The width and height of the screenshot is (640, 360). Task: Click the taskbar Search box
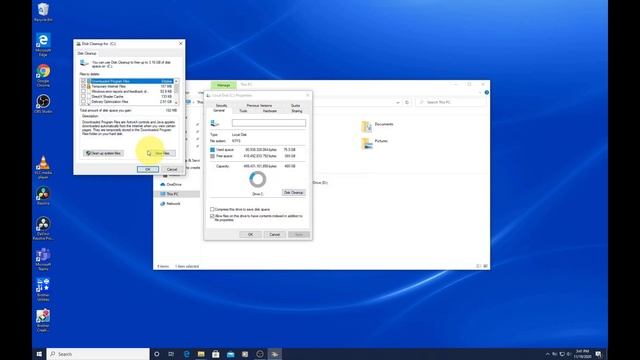98,354
